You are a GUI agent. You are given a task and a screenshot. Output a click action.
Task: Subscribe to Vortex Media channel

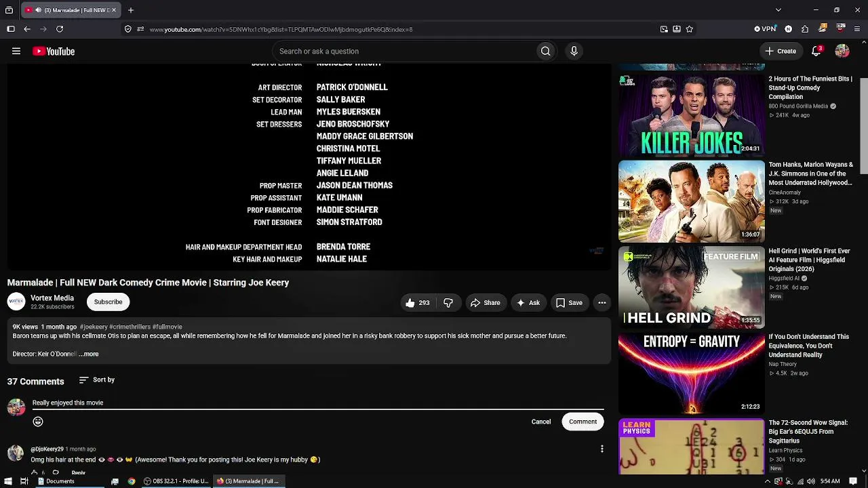pos(108,302)
